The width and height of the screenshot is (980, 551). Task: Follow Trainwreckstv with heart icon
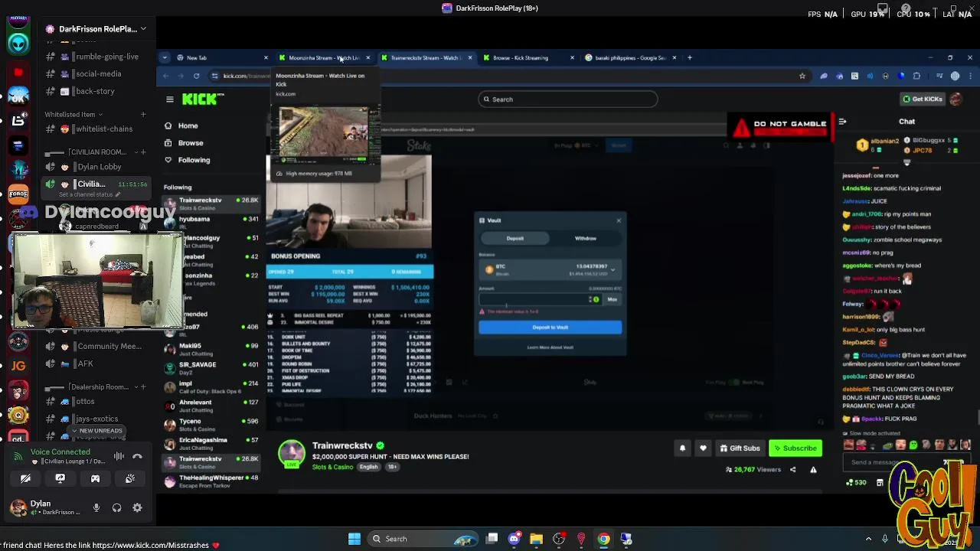tap(703, 448)
